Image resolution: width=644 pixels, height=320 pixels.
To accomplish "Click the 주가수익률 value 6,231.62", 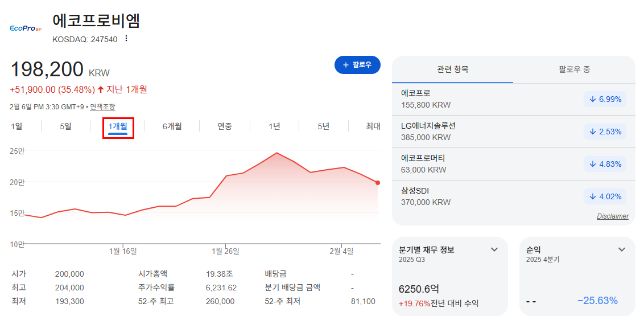I will pyautogui.click(x=221, y=288).
